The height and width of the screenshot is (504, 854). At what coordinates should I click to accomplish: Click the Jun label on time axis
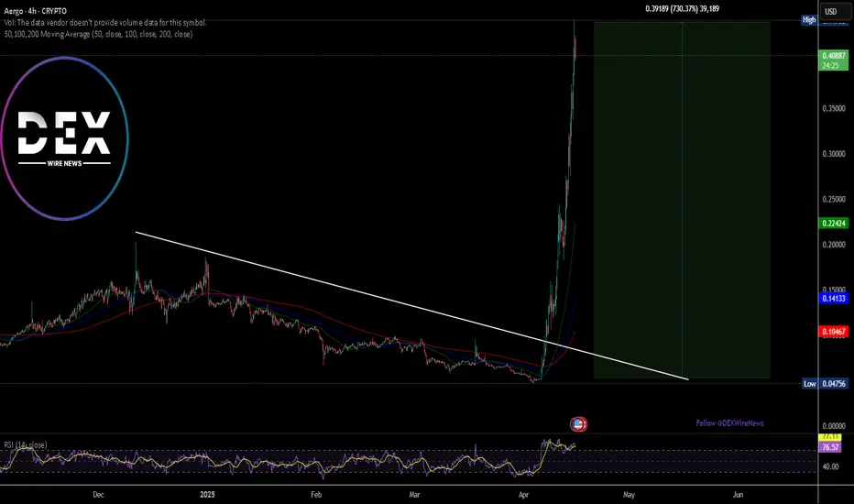738,495
